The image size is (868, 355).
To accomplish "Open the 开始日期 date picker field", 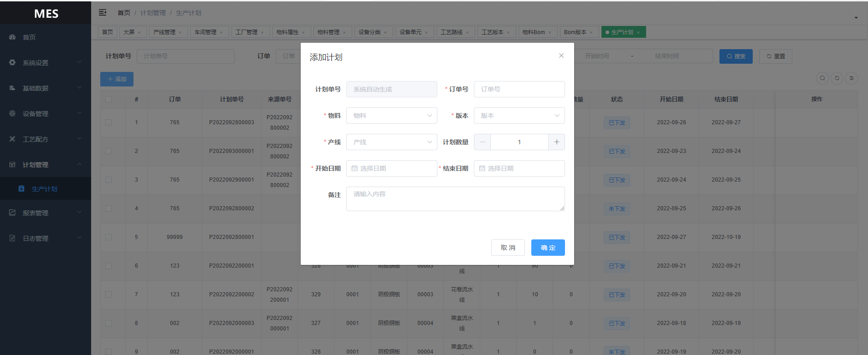I will click(391, 168).
